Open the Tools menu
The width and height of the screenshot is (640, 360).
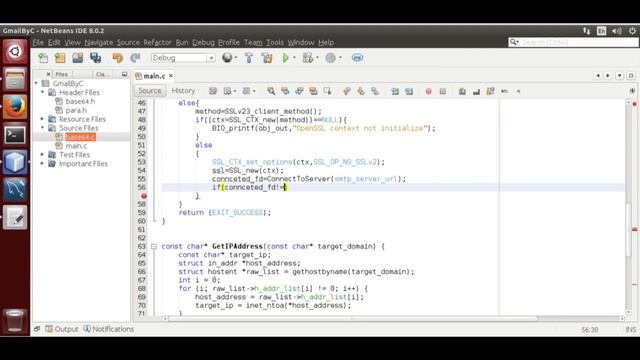(x=275, y=42)
